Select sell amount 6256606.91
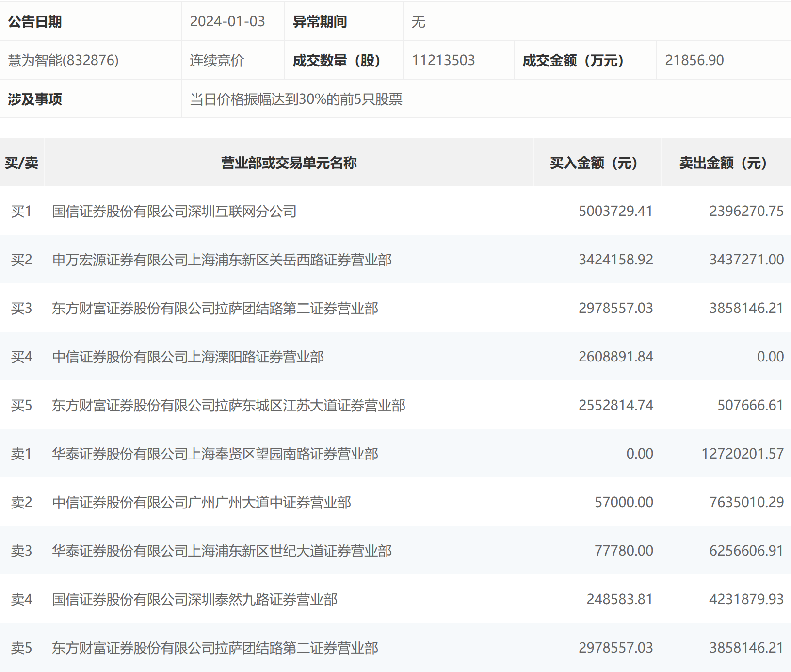 click(x=746, y=551)
